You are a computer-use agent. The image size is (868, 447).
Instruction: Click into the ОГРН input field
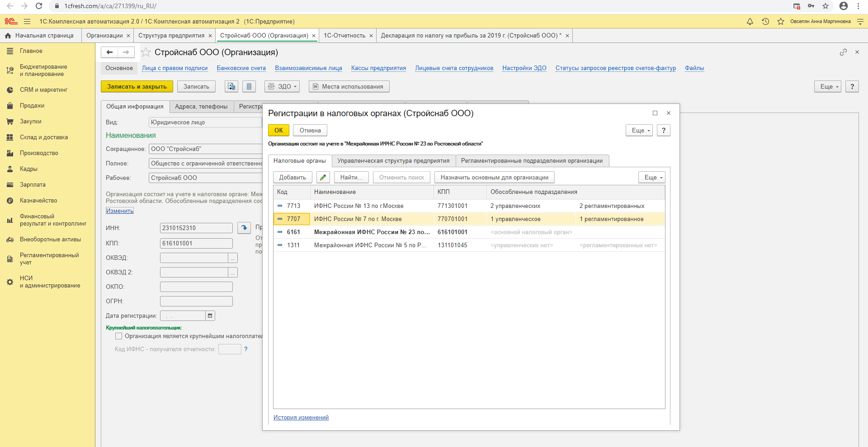pyautogui.click(x=196, y=301)
